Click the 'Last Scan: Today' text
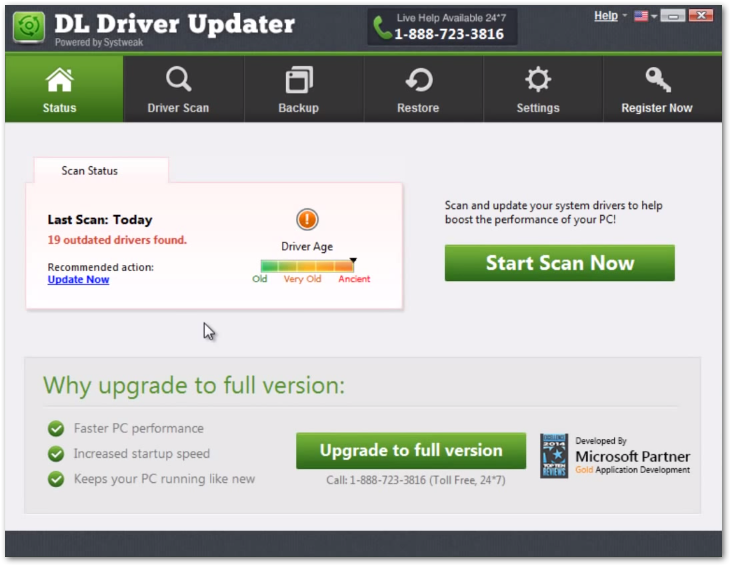The image size is (731, 566). (x=100, y=220)
